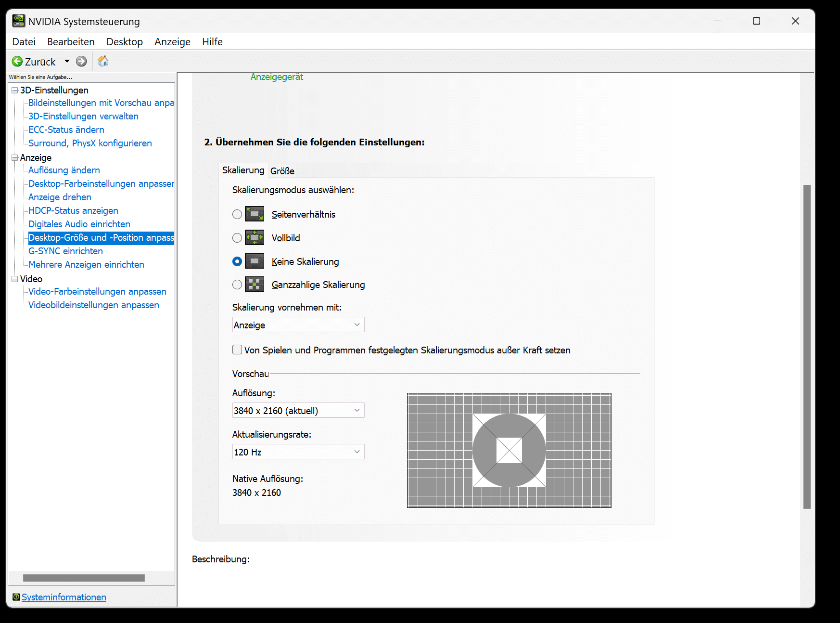Open the Desktop menu
The image size is (840, 623).
(125, 42)
